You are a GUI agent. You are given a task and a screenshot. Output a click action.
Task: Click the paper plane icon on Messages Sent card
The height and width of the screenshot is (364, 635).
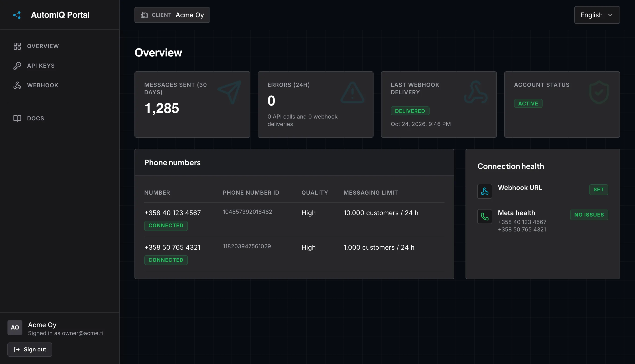click(x=229, y=92)
